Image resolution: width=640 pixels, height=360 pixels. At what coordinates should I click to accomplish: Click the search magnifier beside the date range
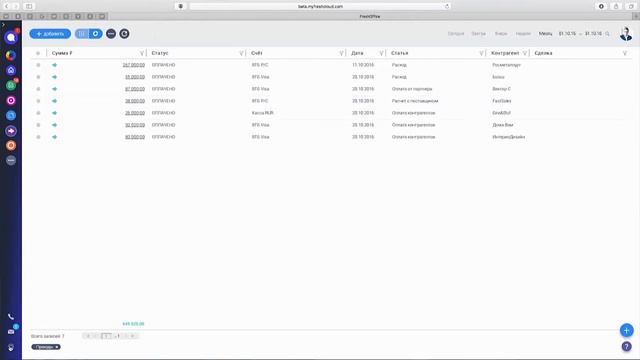607,34
